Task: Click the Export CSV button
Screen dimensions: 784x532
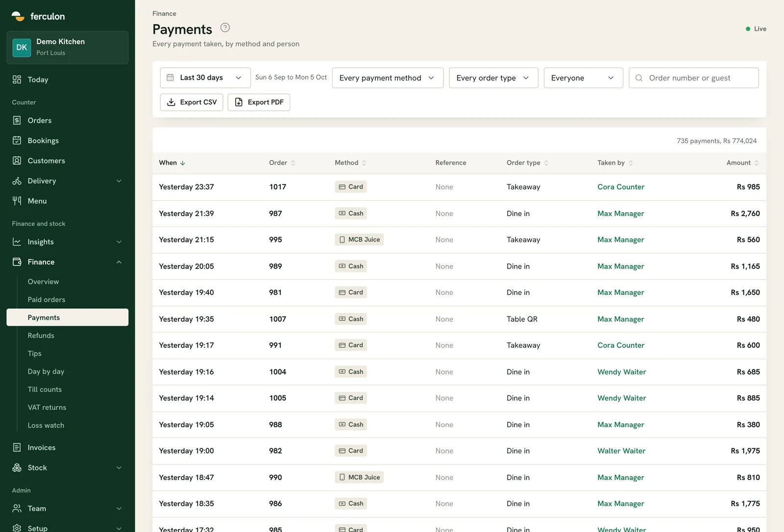Action: (192, 102)
